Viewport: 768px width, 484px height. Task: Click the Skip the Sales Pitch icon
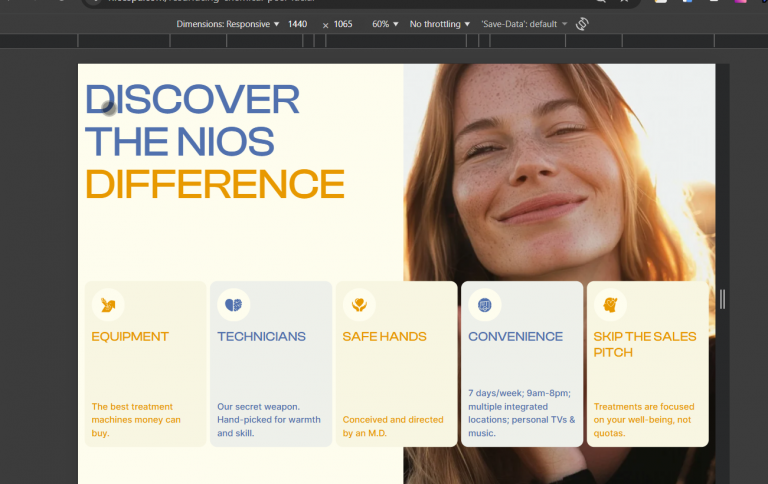pos(610,304)
